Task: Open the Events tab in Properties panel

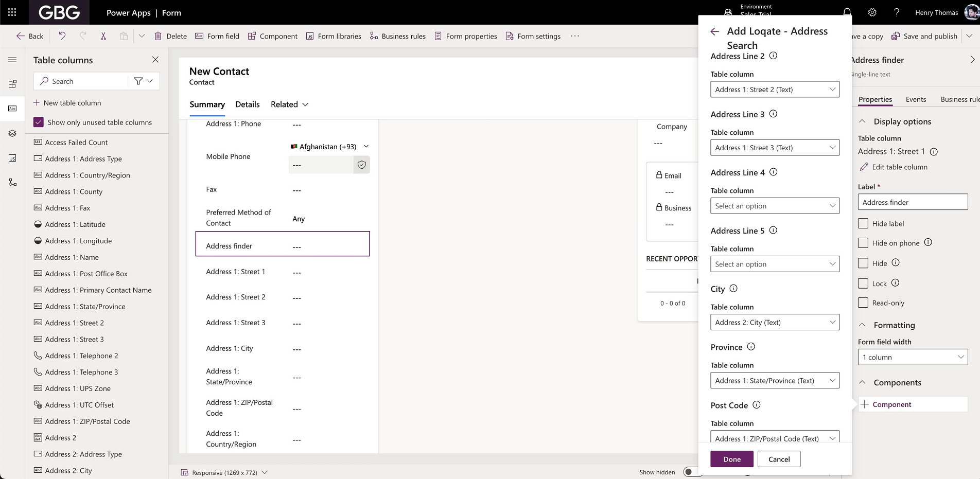Action: 916,99
